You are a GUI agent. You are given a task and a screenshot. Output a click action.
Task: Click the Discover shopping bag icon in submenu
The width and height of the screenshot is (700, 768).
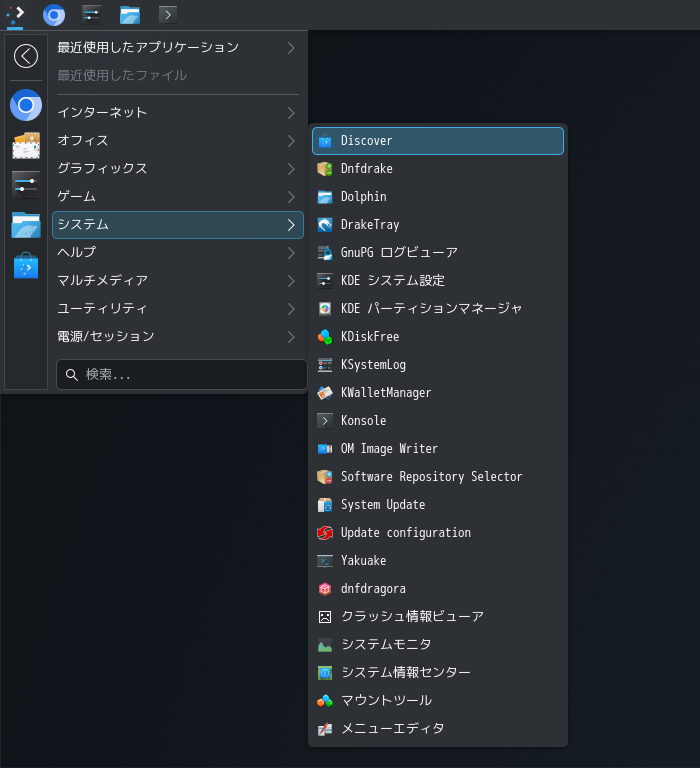(x=325, y=141)
